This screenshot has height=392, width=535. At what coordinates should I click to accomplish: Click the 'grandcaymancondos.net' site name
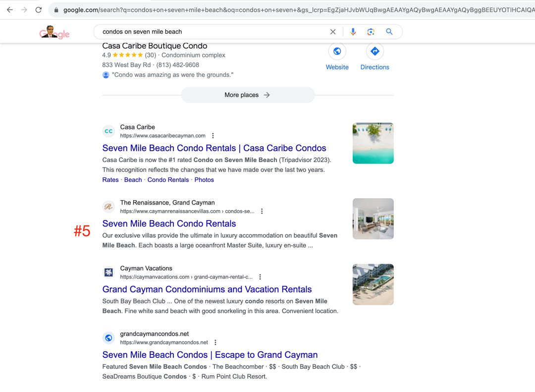154,334
